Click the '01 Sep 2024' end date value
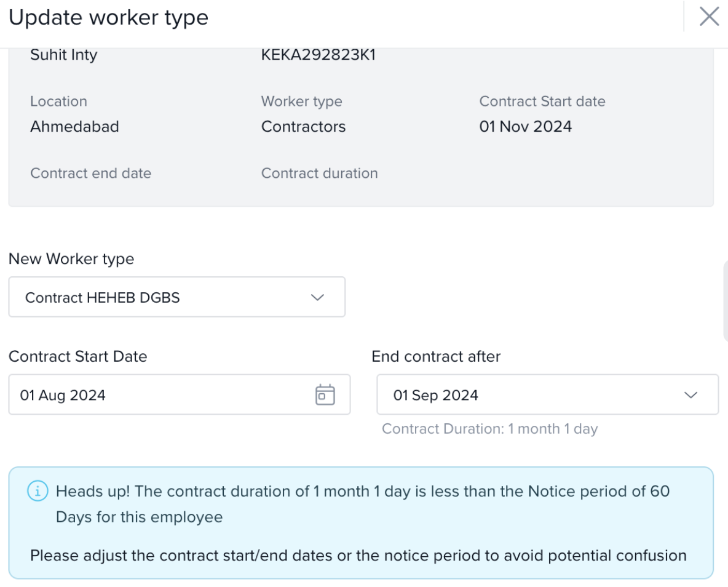 click(x=436, y=395)
